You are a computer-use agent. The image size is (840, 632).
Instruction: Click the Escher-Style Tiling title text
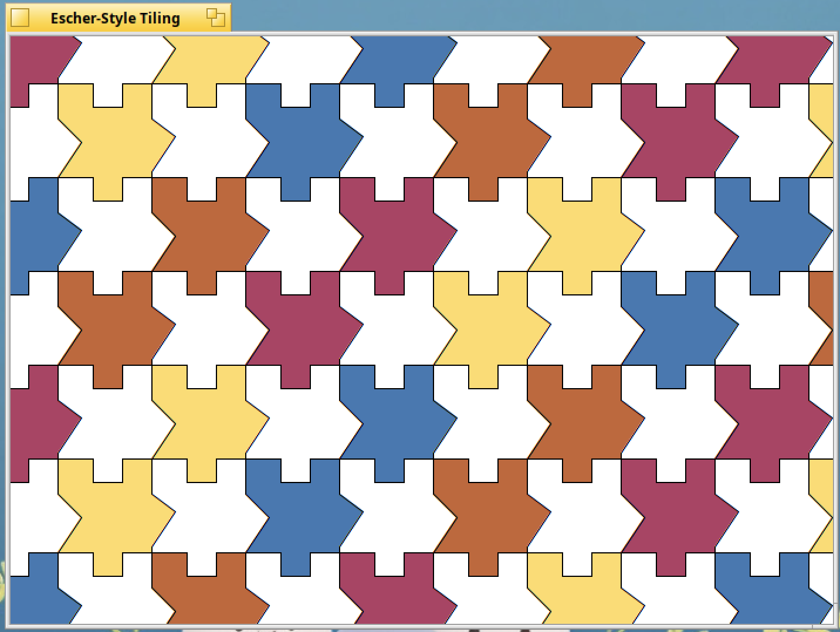click(x=115, y=18)
